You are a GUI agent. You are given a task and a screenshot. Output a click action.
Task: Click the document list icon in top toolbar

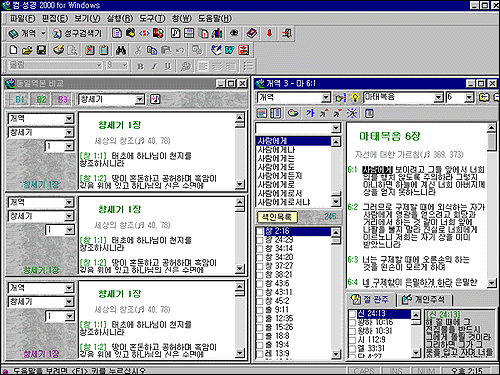click(x=116, y=33)
